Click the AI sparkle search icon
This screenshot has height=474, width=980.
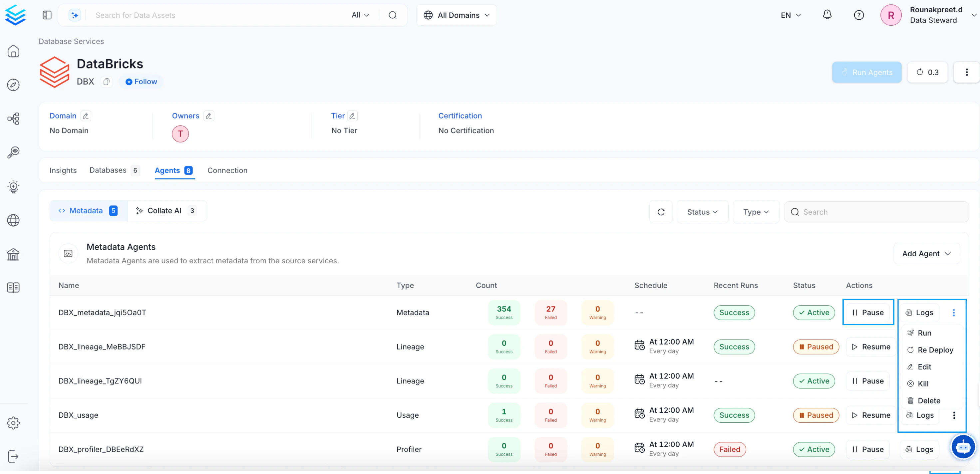[x=75, y=15]
